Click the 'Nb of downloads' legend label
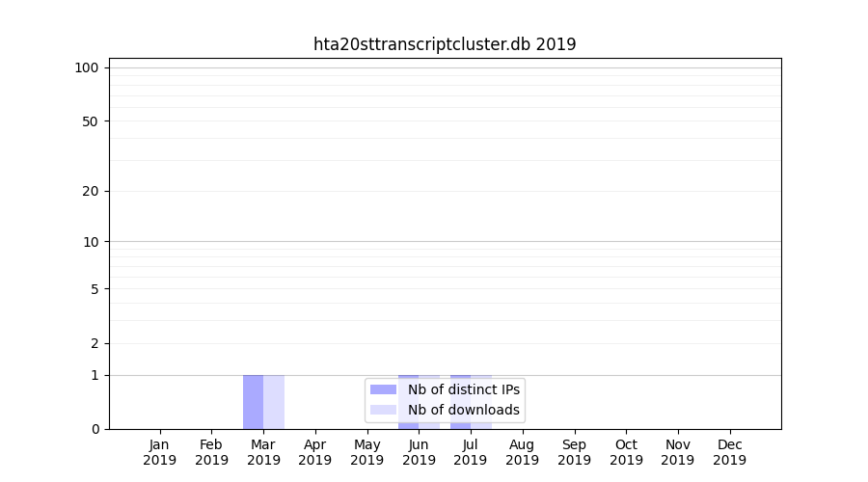This screenshot has height=482, width=868. tap(463, 410)
